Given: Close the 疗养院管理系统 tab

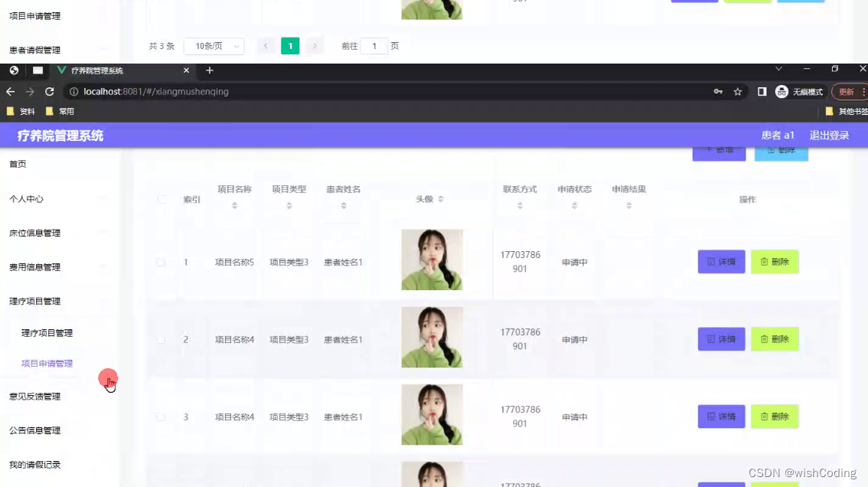Looking at the screenshot, I should 186,70.
